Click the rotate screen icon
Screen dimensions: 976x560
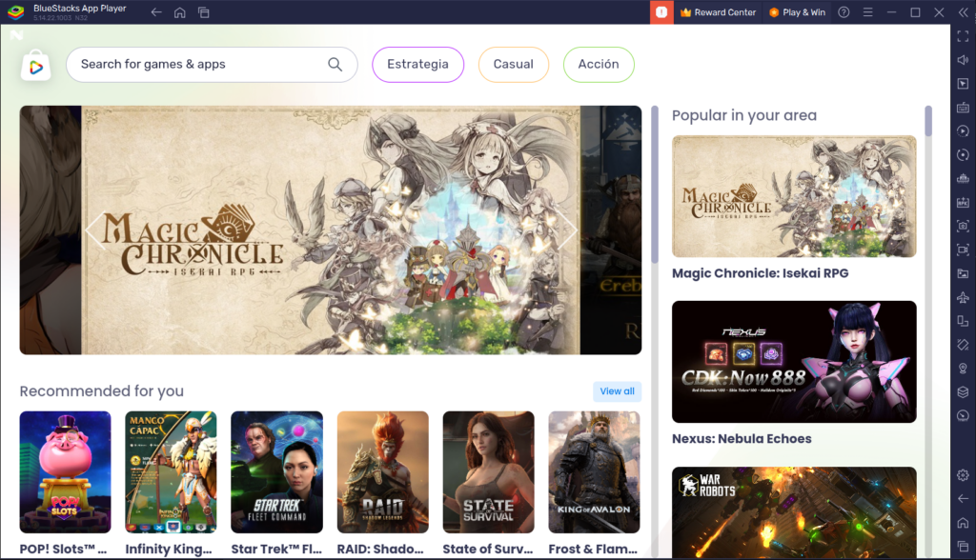tap(963, 320)
